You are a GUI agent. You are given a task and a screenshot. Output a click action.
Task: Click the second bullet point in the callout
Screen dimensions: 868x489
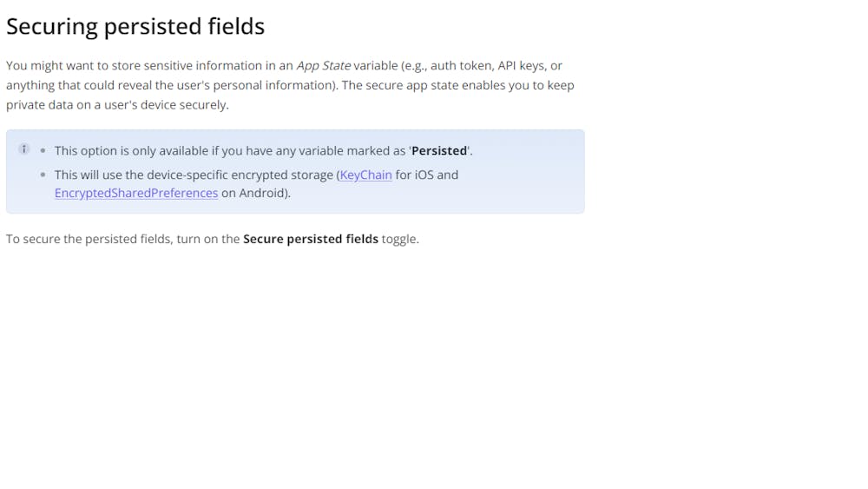(43, 175)
